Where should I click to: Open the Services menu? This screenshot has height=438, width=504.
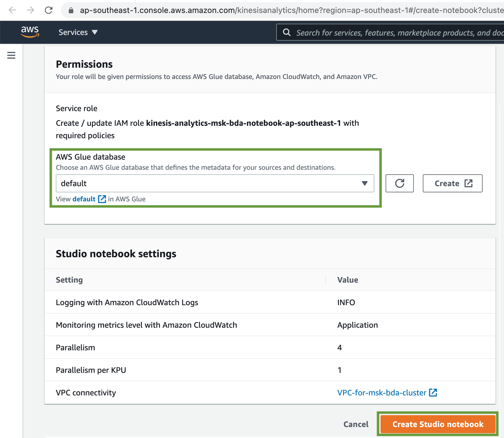click(x=78, y=32)
